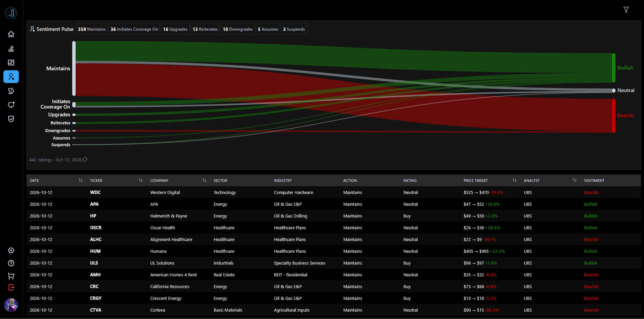Click the Neutral node in the chart

tap(614, 90)
